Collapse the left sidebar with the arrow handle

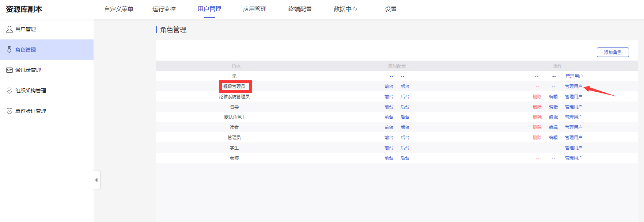tap(97, 180)
